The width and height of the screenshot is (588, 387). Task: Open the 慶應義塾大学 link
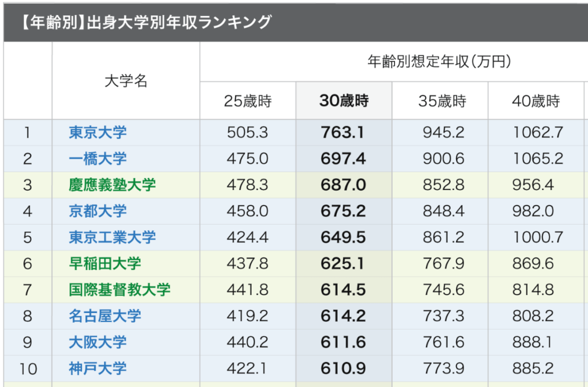tap(112, 185)
